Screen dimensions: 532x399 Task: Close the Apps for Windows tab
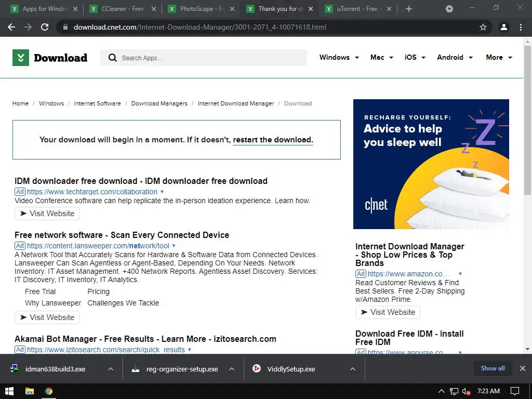pos(75,9)
